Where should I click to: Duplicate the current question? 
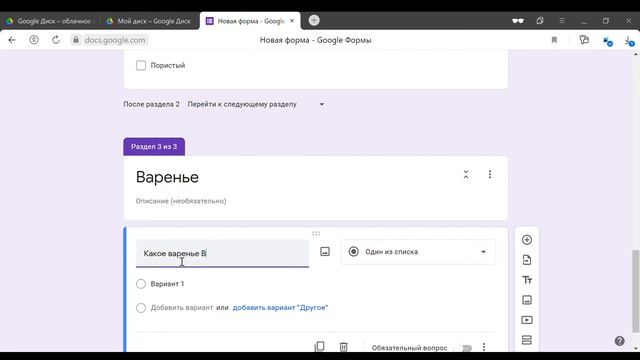(x=320, y=347)
